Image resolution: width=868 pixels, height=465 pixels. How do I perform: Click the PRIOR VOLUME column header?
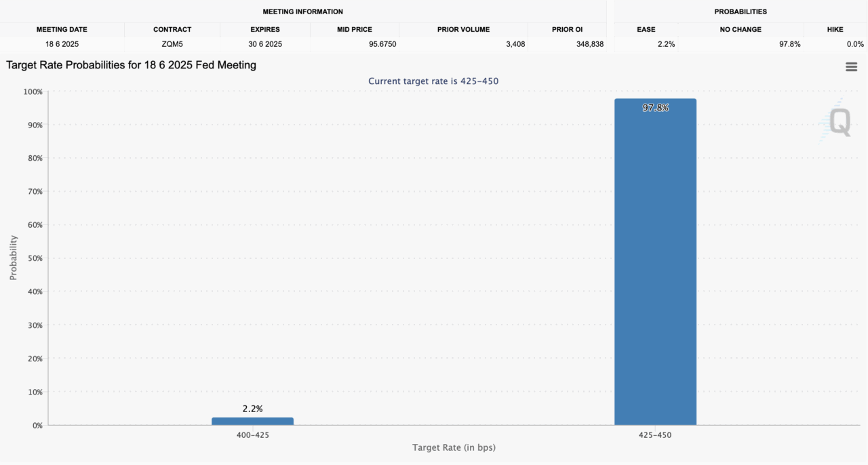[x=464, y=29]
